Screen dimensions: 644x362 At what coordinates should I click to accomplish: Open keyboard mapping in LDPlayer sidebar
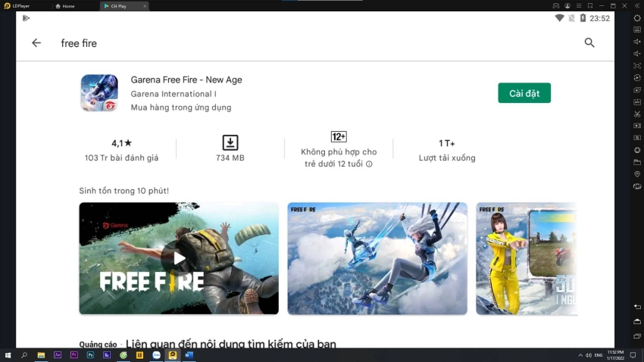pyautogui.click(x=637, y=30)
